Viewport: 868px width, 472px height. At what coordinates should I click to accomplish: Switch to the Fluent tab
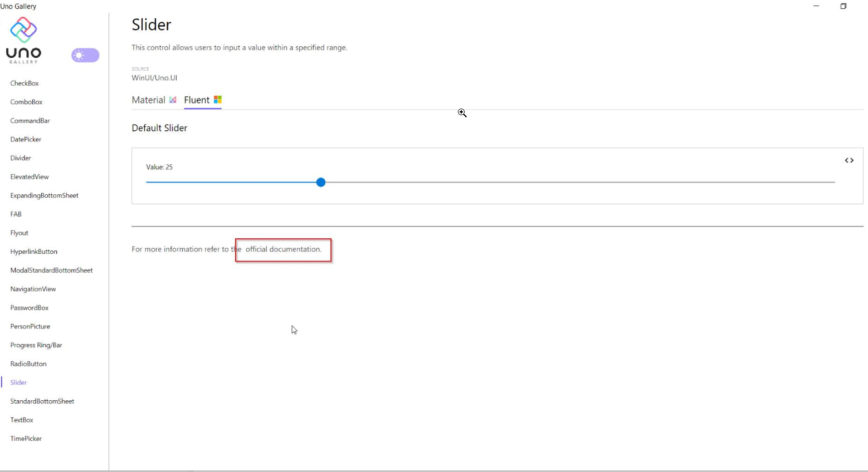tap(197, 100)
